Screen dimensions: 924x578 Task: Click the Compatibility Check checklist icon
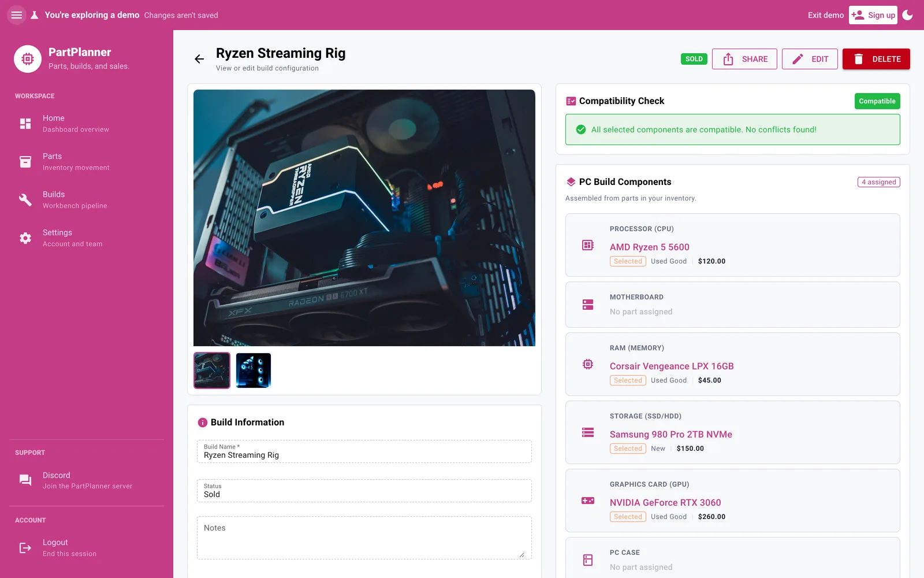point(571,101)
